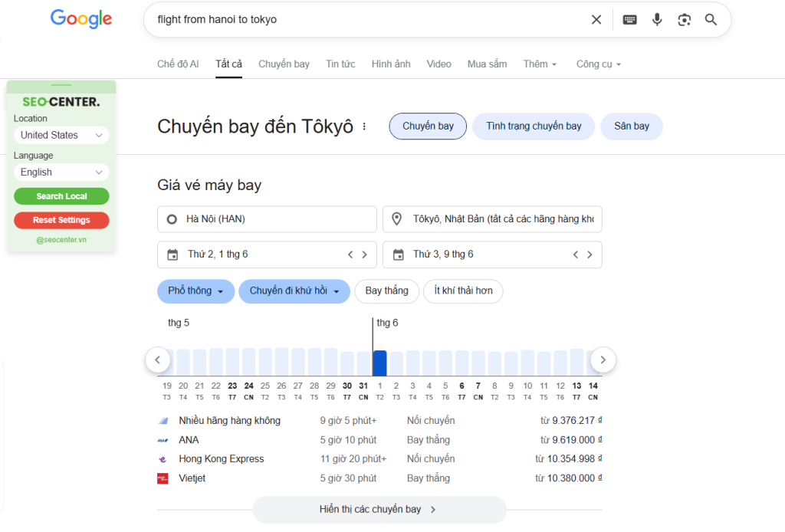The height and width of the screenshot is (532, 785).
Task: Enable the Bay thẳng filter chip
Action: (386, 291)
